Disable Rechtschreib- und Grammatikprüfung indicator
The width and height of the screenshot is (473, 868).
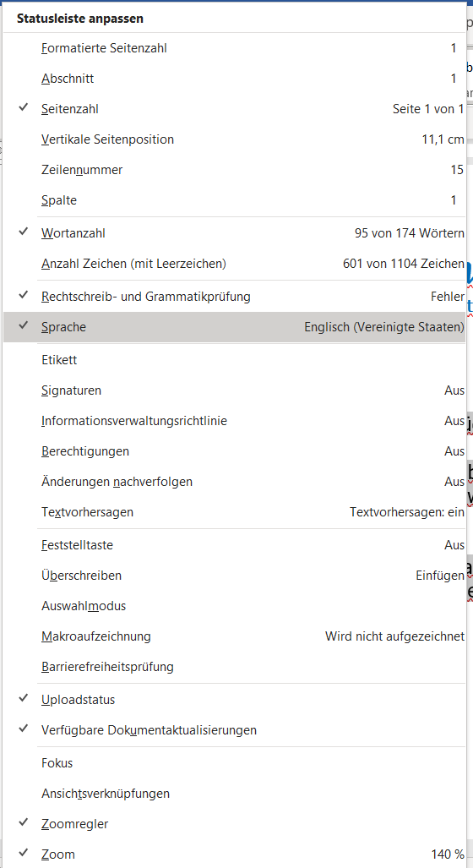click(x=234, y=296)
